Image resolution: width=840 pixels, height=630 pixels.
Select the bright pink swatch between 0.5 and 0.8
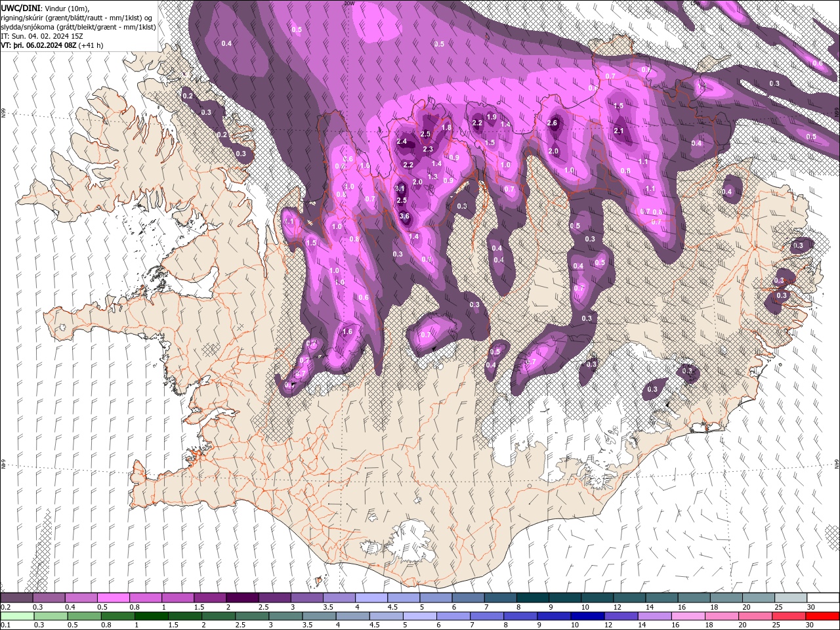(113, 598)
